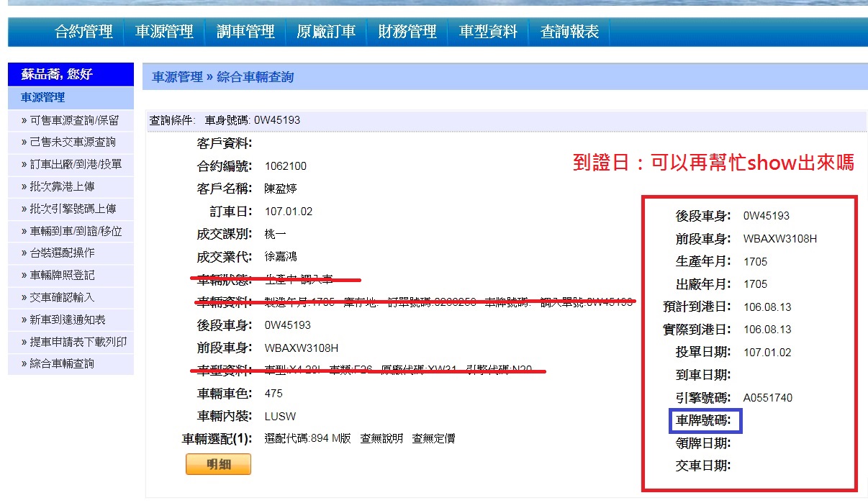868x503 pixels.
Task: Open the 合約管理 menu
Action: click(x=84, y=32)
